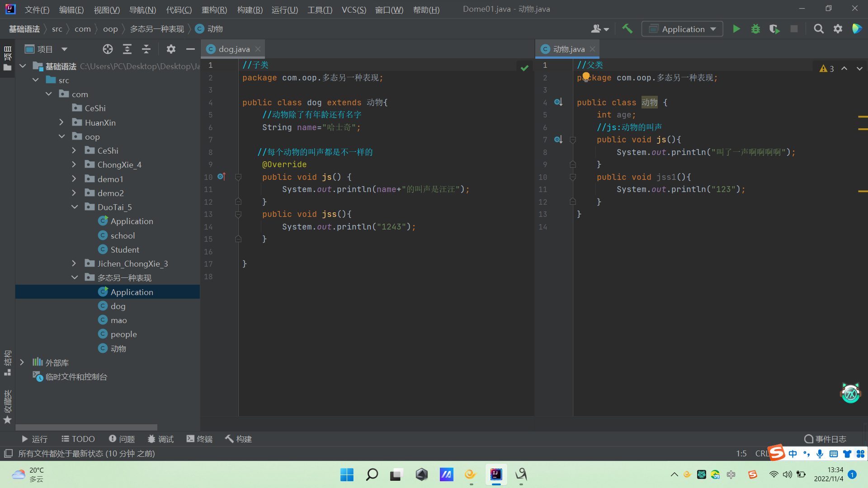Open project panel gear options
868x488 pixels.
click(x=171, y=49)
